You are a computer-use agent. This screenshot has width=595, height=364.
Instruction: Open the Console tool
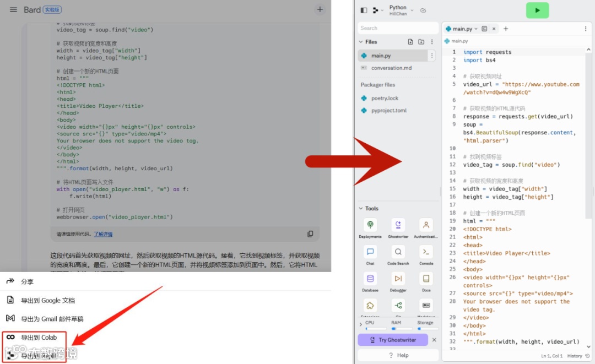(x=426, y=255)
